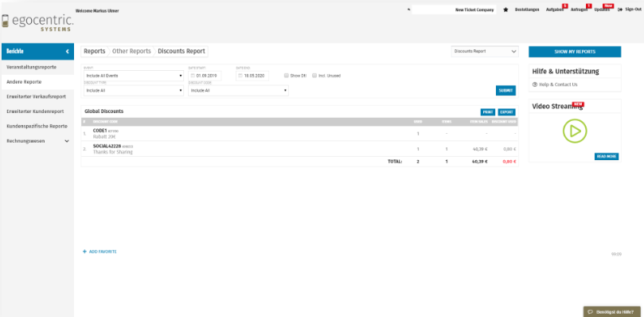Click the favorites star icon in header
The height and width of the screenshot is (317, 644).
505,10
